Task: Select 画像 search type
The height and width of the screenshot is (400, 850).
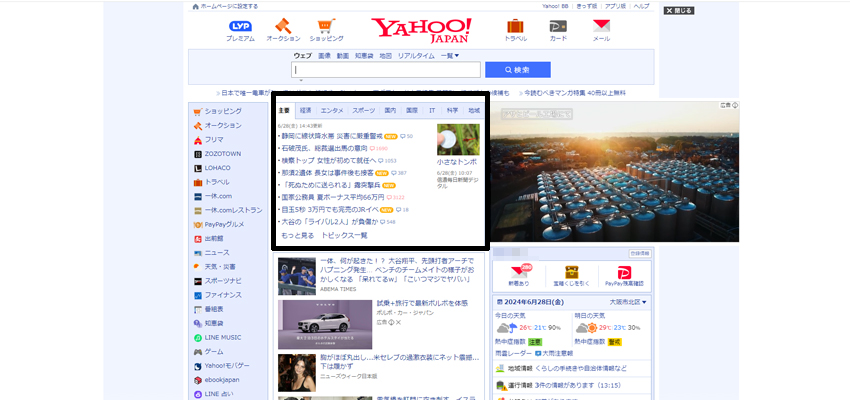Action: click(x=324, y=55)
